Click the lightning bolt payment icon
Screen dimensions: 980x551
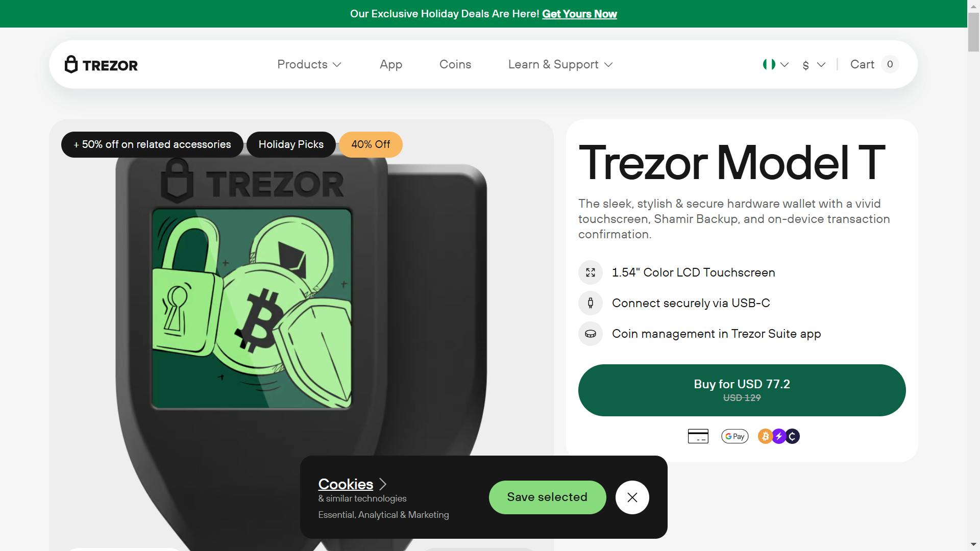(x=778, y=437)
